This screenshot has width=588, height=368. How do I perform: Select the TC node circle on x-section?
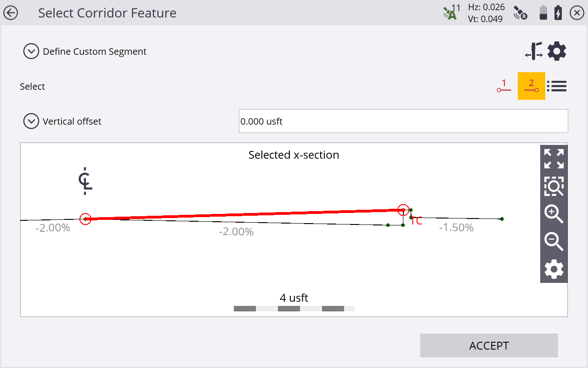(x=403, y=210)
